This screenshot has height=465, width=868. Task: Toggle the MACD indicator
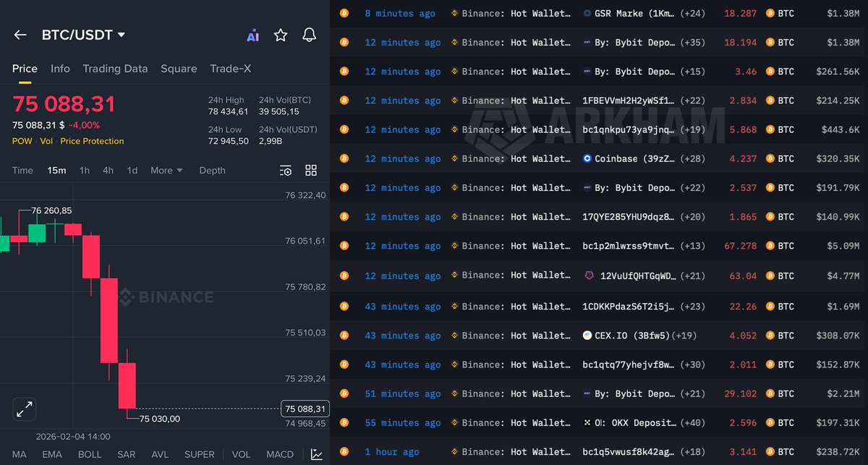click(280, 455)
